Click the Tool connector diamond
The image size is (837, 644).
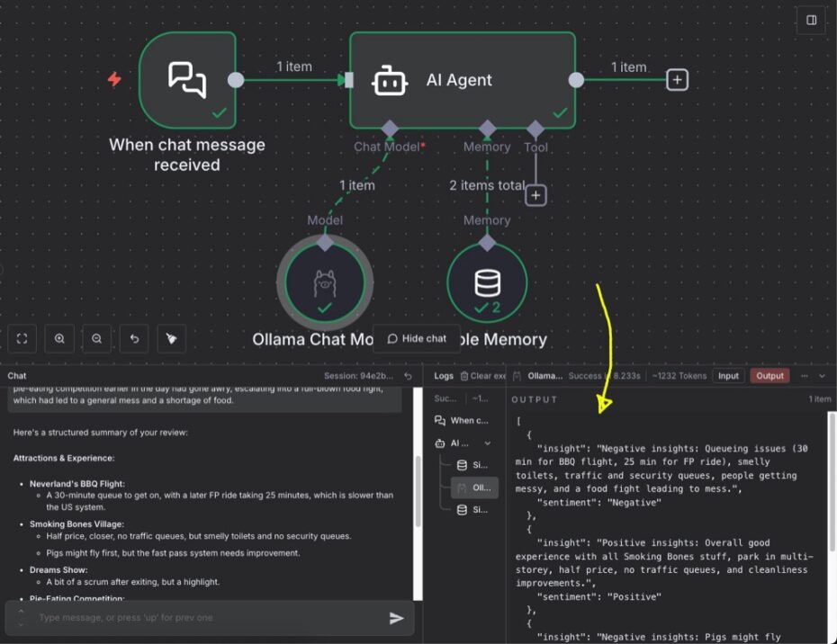click(535, 129)
